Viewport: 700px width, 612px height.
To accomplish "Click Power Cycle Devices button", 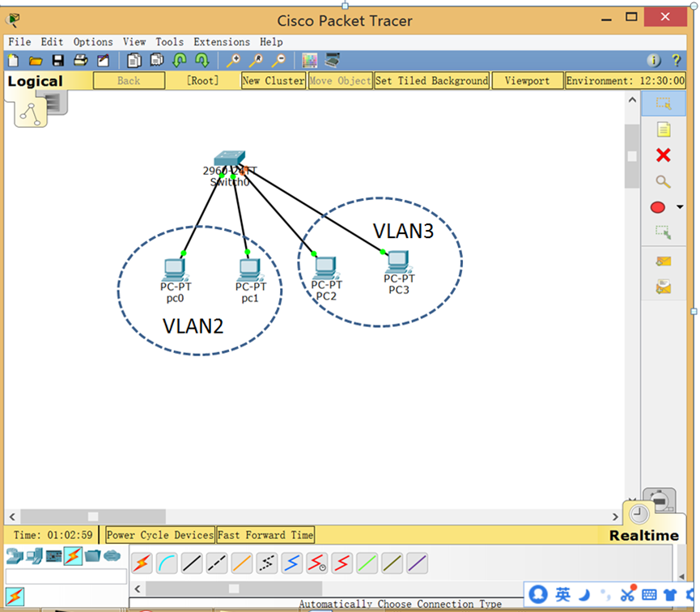I will (160, 535).
